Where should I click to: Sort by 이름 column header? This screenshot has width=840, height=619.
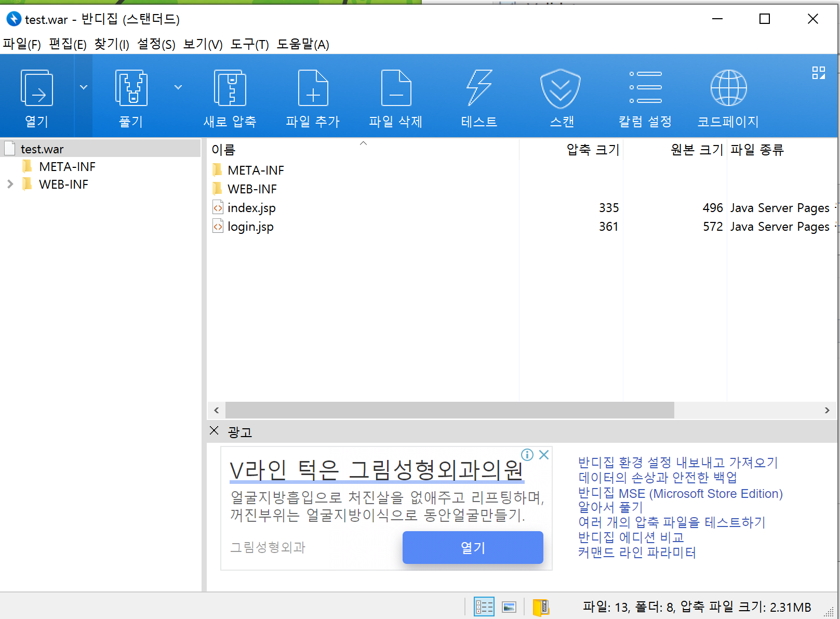tap(363, 150)
